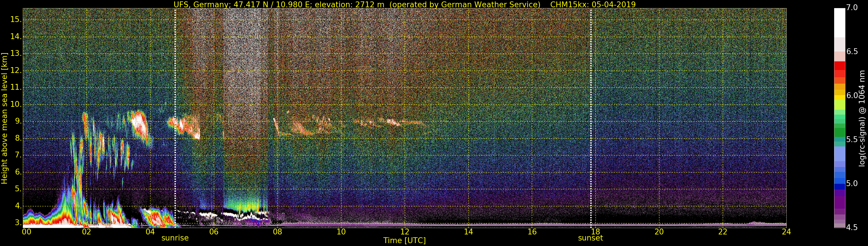
Task: Click the time axis tick '24'
Action: coord(786,232)
